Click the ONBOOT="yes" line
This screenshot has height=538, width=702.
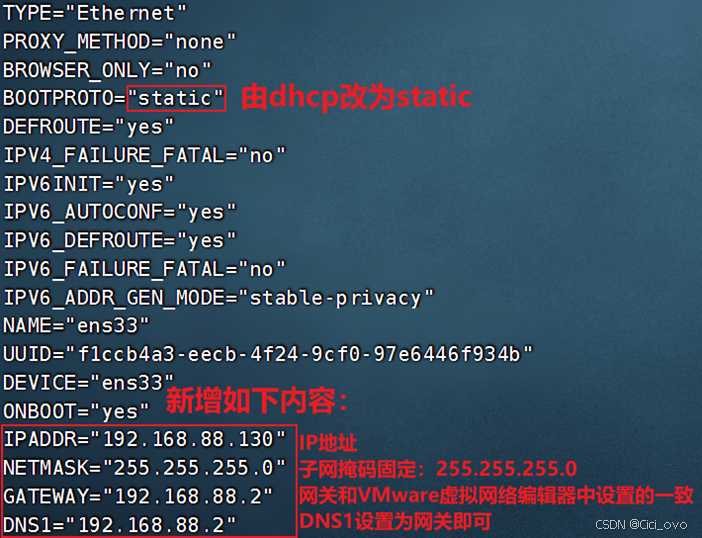(x=76, y=411)
